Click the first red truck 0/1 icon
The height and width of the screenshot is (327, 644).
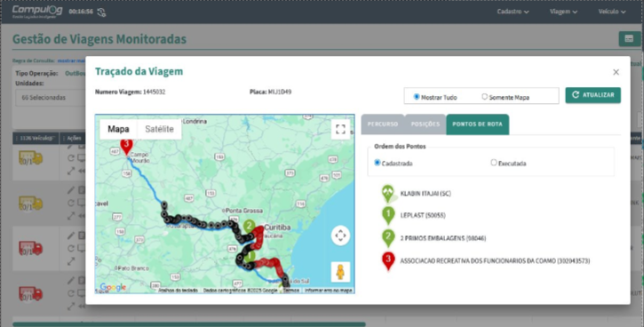(x=31, y=248)
